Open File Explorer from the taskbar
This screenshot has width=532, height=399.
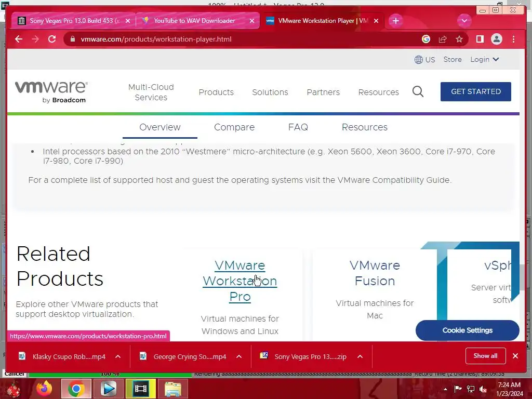coord(172,389)
